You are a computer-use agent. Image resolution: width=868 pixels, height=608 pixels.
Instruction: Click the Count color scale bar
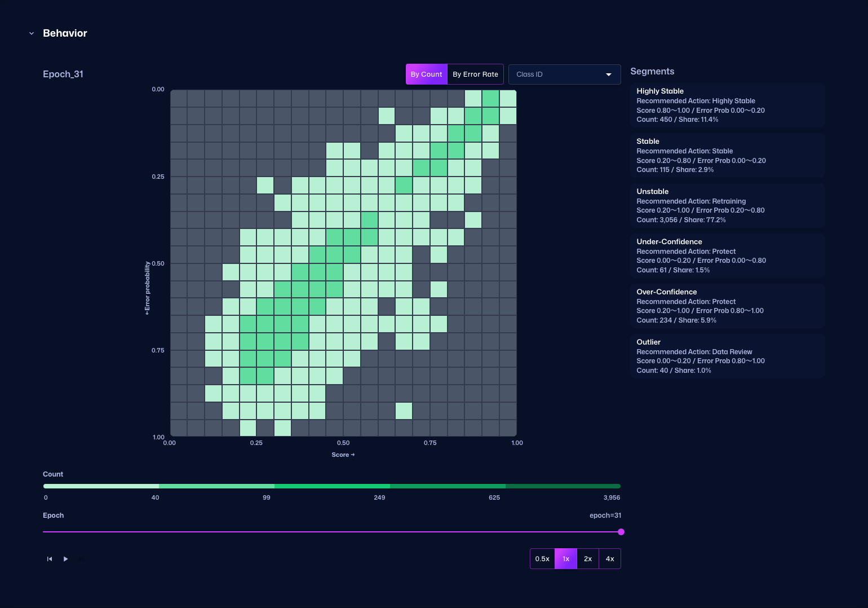click(x=331, y=486)
